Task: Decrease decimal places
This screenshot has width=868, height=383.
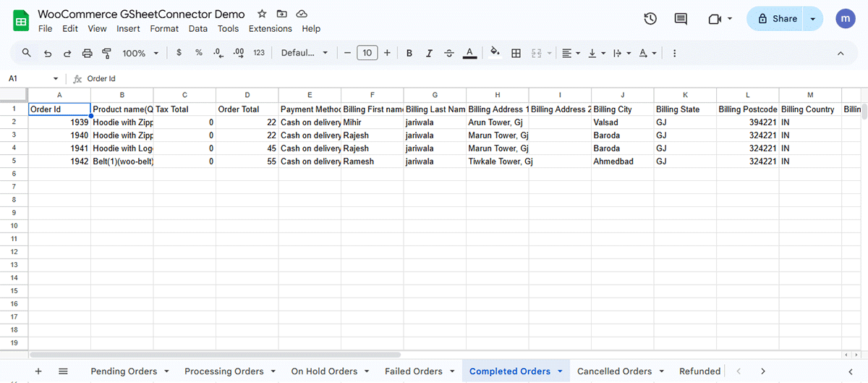Action: (219, 53)
